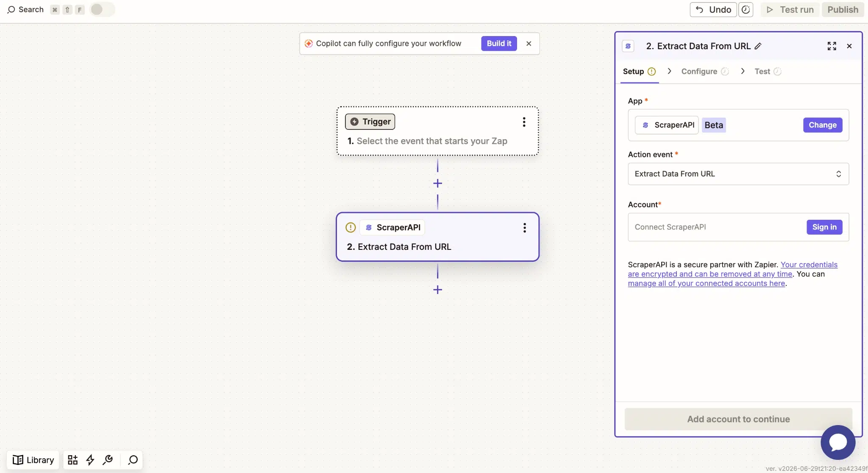Click the ScraperAPI logo in panel header
Viewport: 868px width, 473px height.
[x=628, y=46]
